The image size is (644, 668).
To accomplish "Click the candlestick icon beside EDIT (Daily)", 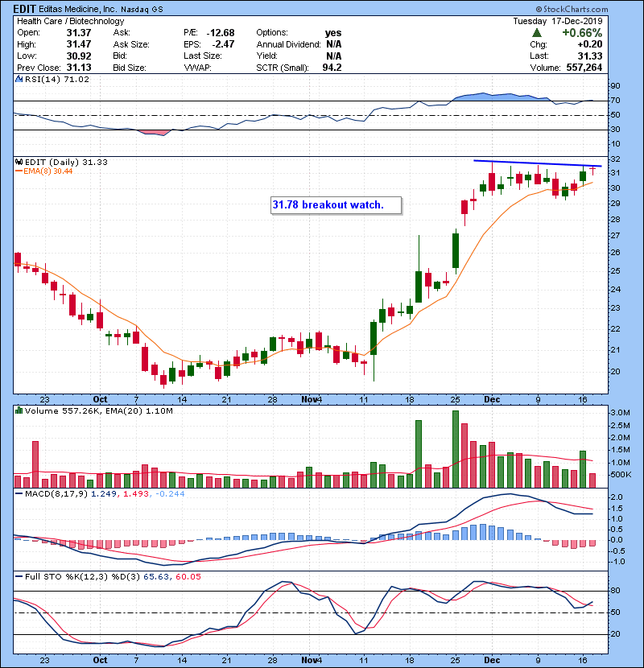I will pos(19,162).
